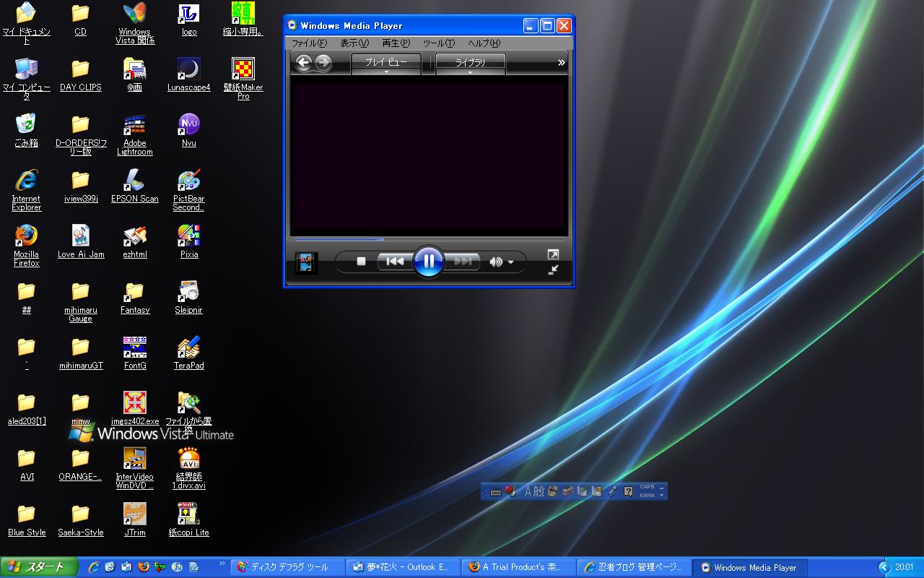Open the IME help question mark icon
Image resolution: width=924 pixels, height=578 pixels.
point(628,491)
